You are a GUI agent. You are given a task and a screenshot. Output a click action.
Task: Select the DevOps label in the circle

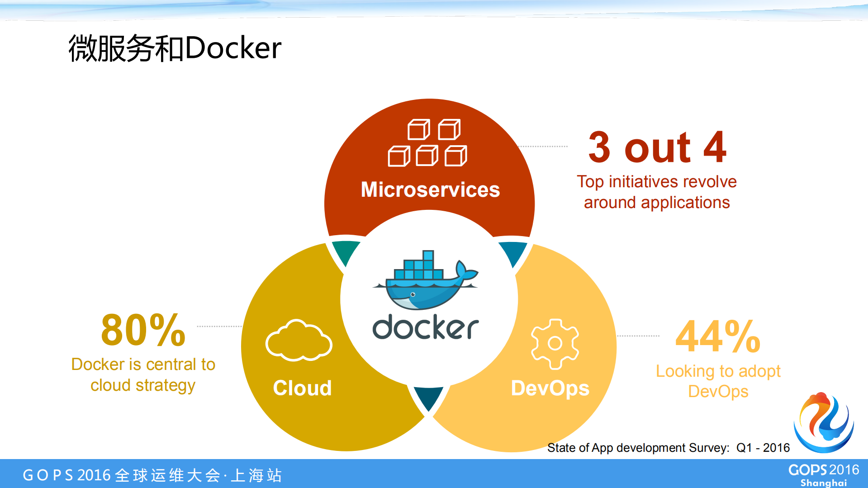click(550, 388)
